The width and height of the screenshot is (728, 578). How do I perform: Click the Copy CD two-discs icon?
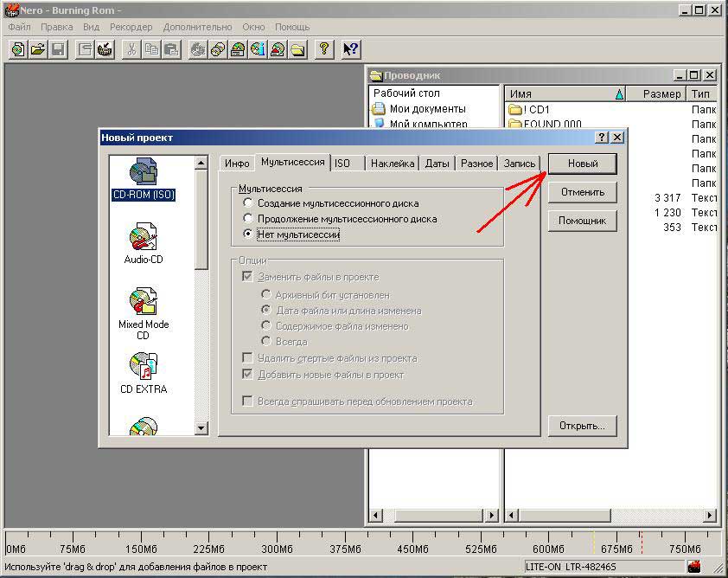pyautogui.click(x=218, y=48)
